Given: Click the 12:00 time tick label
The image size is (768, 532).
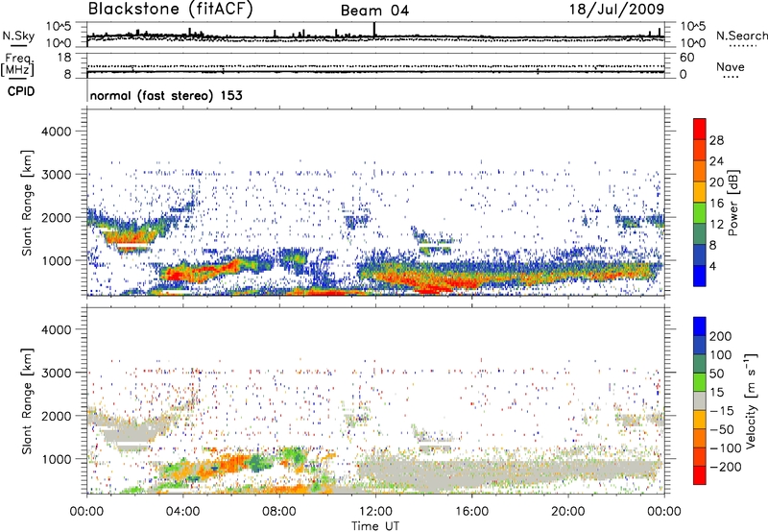Looking at the screenshot, I should coord(375,512).
